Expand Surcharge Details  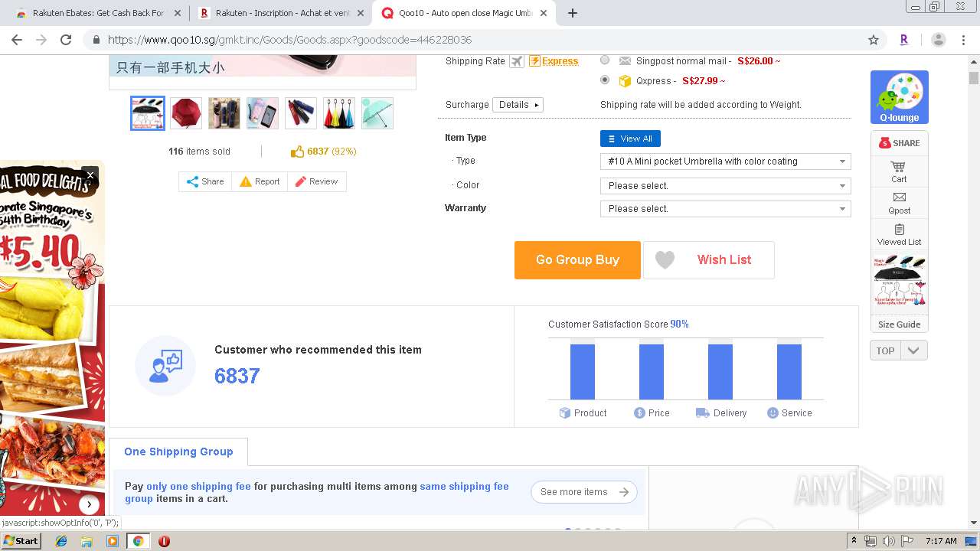point(518,105)
